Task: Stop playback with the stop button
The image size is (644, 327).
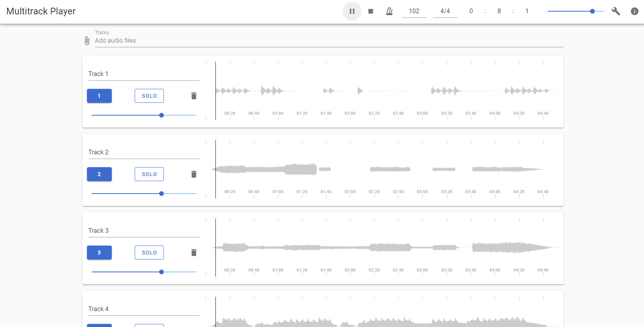Action: (371, 11)
